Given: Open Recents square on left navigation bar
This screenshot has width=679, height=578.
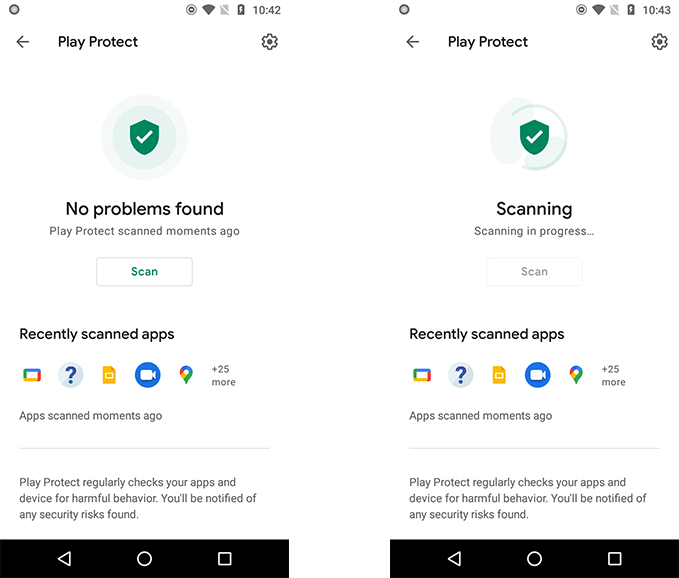Looking at the screenshot, I should 224,559.
